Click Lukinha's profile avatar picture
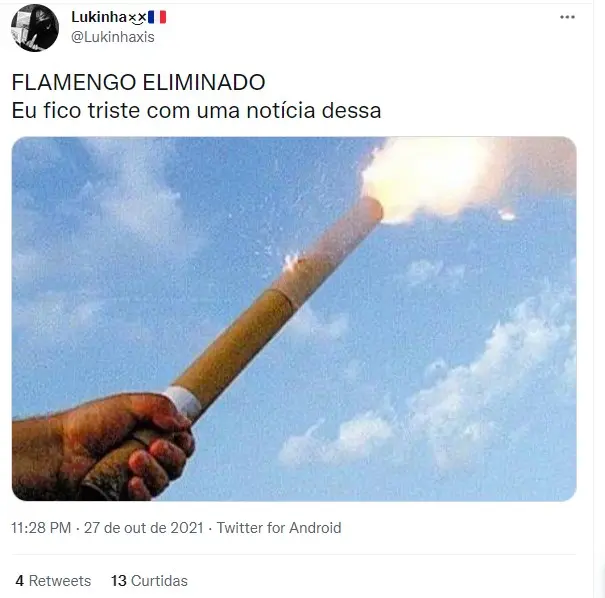605x598 pixels. point(35,28)
